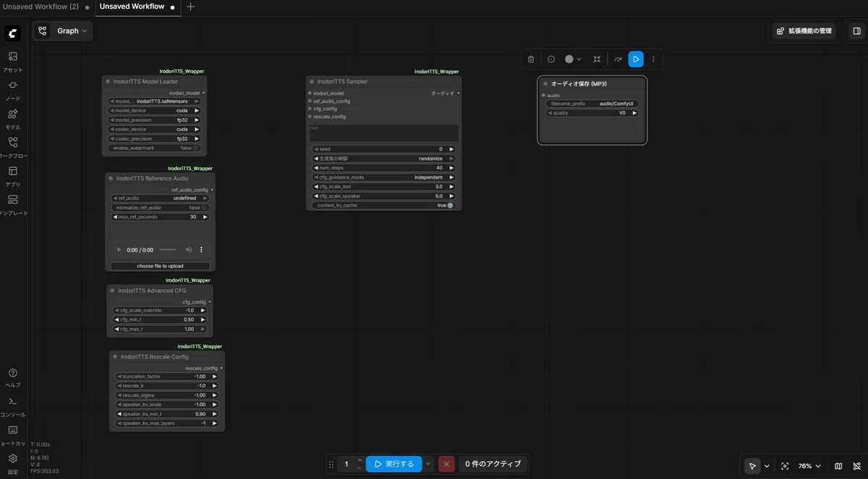Fit the view to the graph

click(785, 466)
